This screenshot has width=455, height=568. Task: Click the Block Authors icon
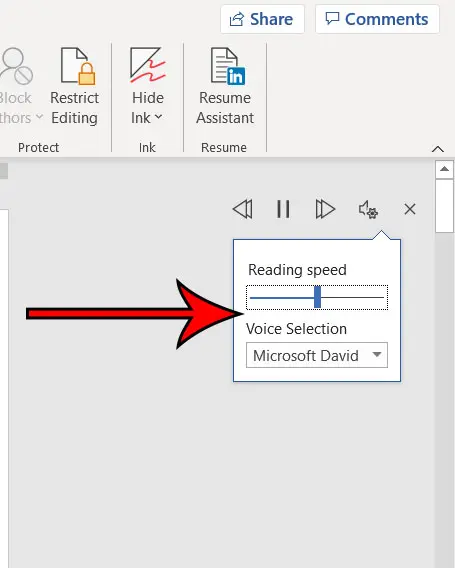pyautogui.click(x=16, y=66)
